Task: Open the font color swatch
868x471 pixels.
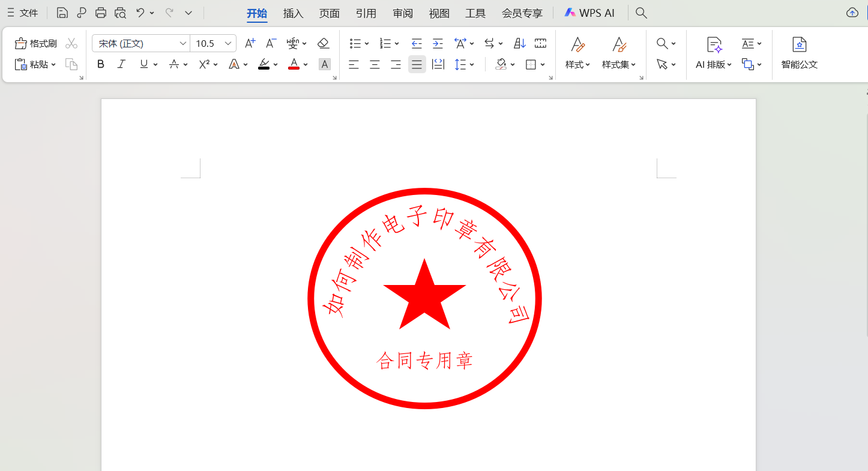Action: pyautogui.click(x=294, y=64)
